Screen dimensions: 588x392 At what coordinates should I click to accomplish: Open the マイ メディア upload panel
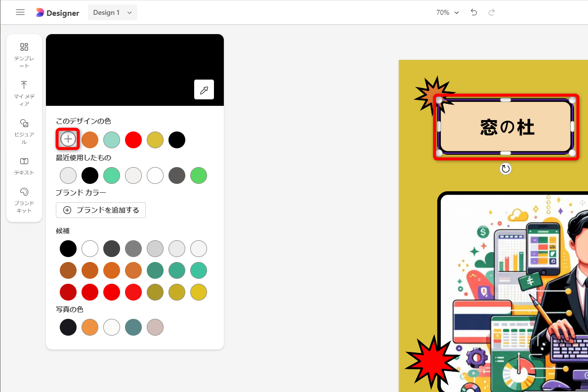click(x=24, y=93)
